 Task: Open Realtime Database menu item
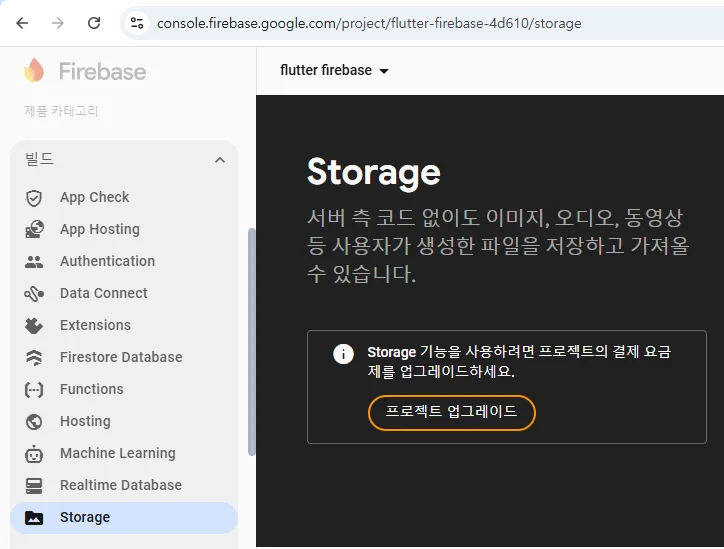tap(124, 485)
